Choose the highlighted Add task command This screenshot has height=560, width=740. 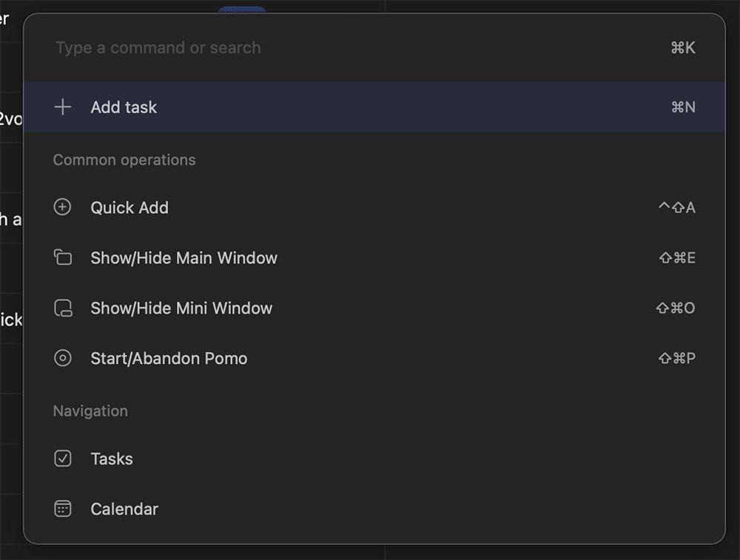point(124,107)
